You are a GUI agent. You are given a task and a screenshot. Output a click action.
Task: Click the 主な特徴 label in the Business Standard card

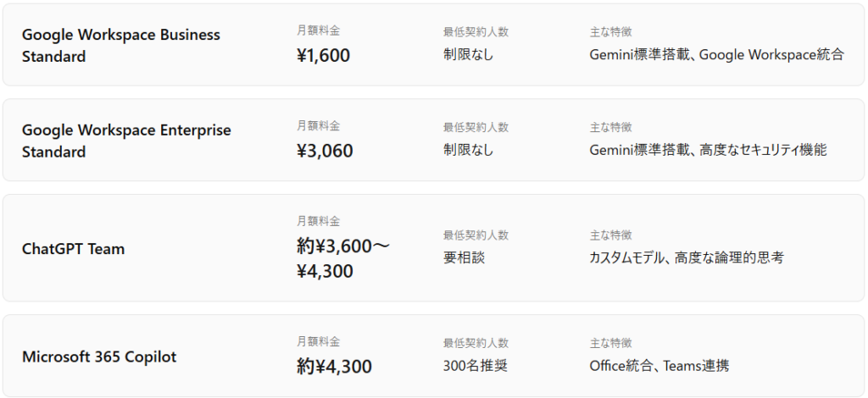610,32
